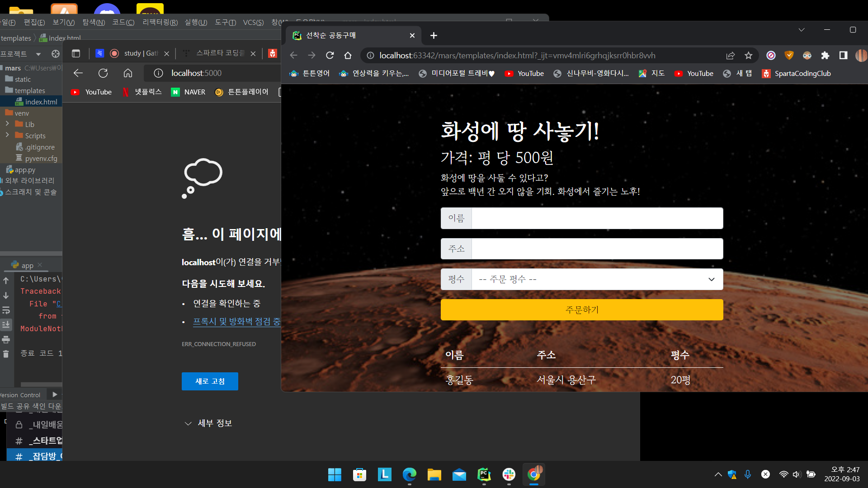This screenshot has height=488, width=868.
Task: Open PyCharm from the Windows taskbar
Action: coord(484,474)
